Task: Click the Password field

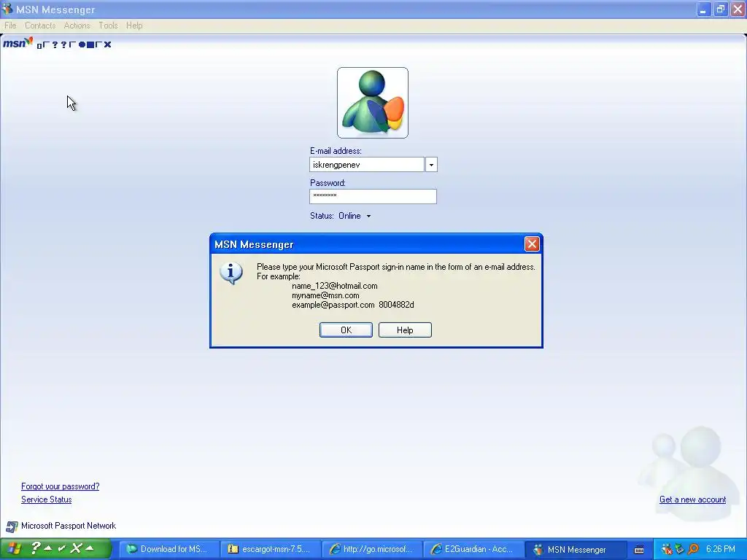Action: [373, 196]
